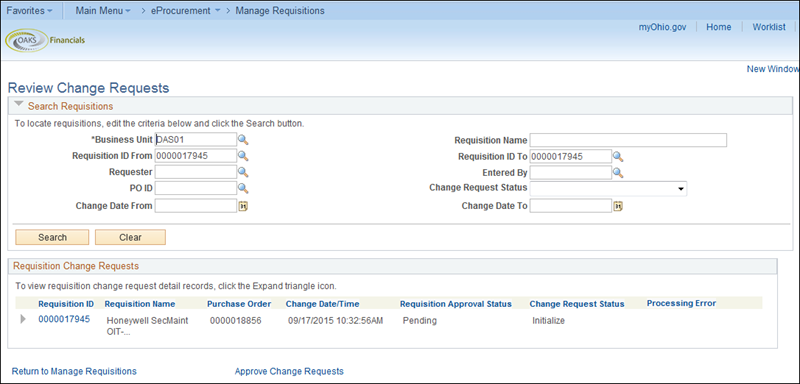800x384 pixels.
Task: Open the Business Unit lookup magnifier
Action: 243,140
